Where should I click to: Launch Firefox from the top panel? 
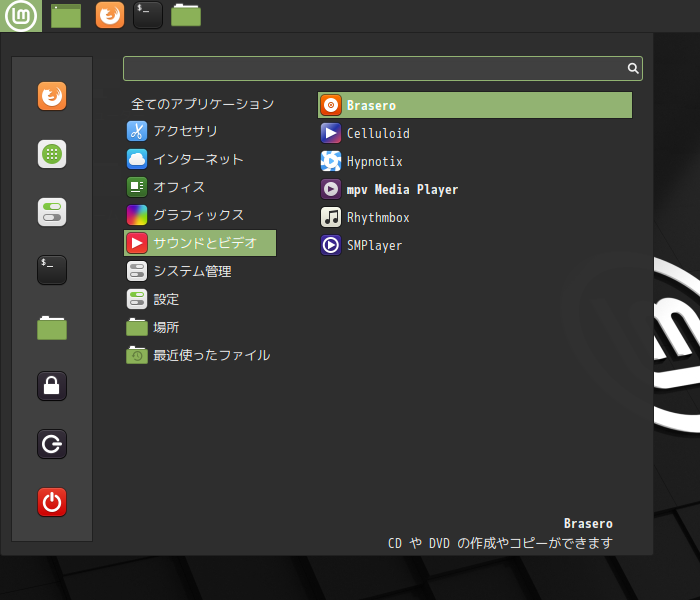click(x=110, y=15)
